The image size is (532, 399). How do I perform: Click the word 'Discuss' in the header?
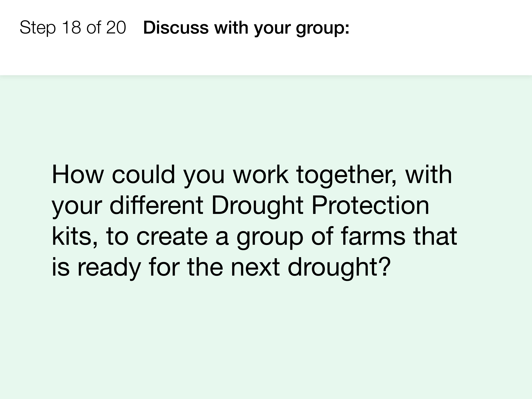176,28
